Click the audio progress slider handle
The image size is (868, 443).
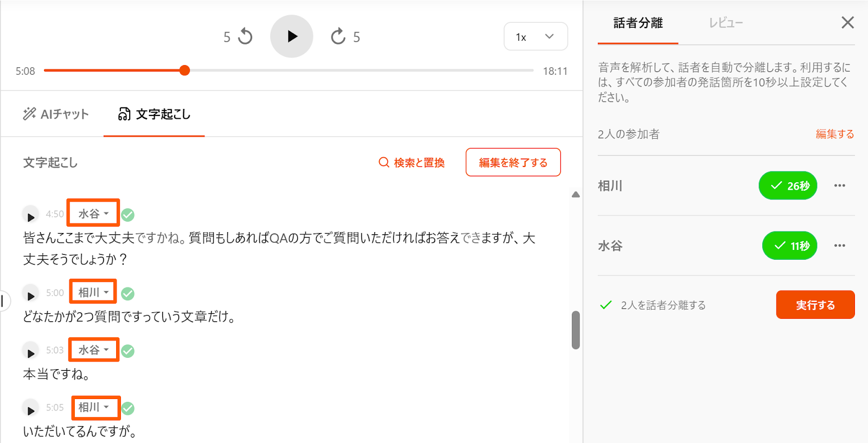(184, 70)
